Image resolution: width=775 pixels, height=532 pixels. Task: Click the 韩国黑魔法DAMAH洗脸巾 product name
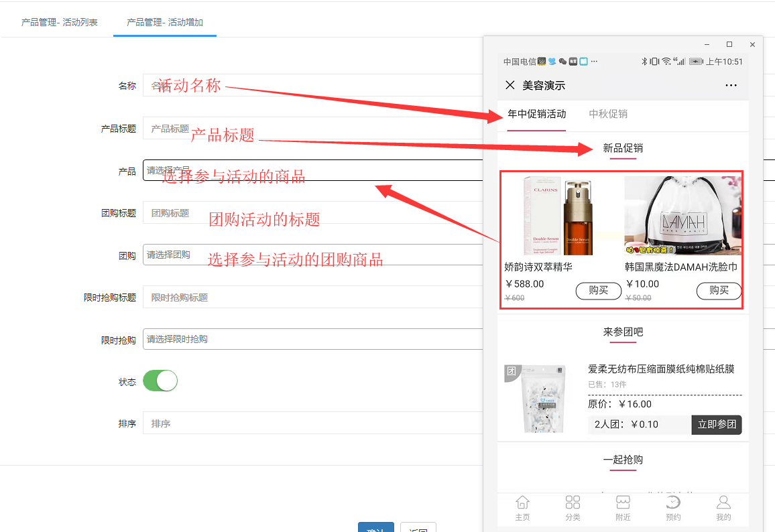681,267
